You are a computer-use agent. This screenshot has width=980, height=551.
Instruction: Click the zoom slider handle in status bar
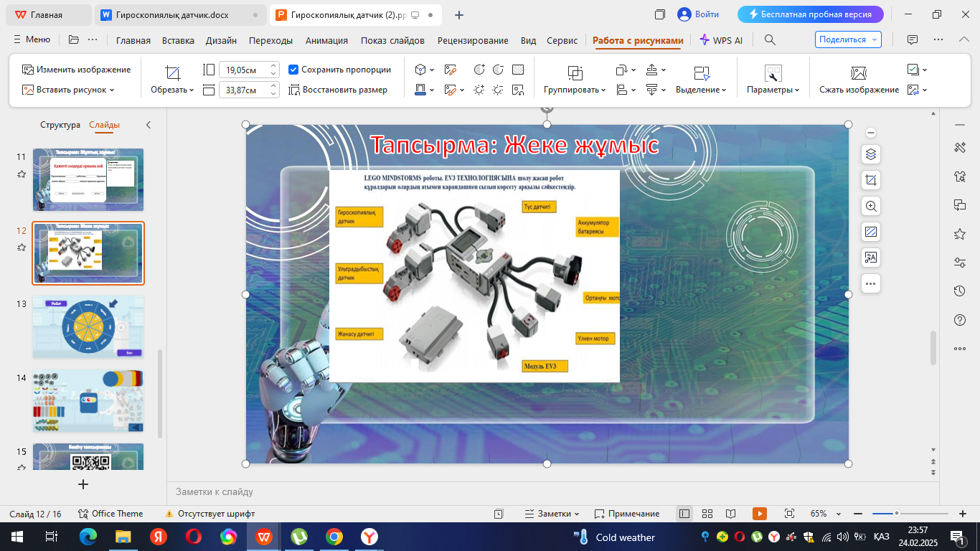896,514
